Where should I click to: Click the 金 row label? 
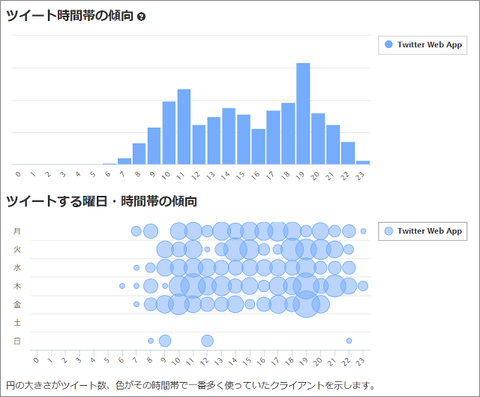17,304
